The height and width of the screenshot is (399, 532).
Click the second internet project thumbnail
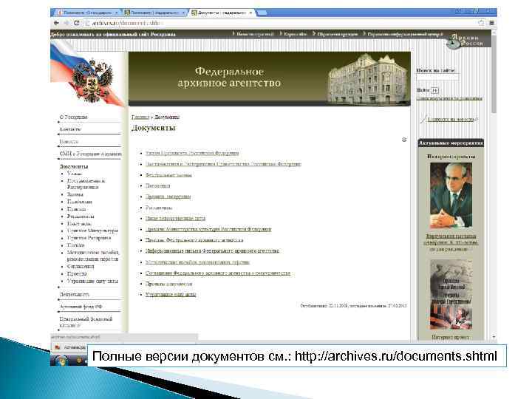(x=451, y=295)
